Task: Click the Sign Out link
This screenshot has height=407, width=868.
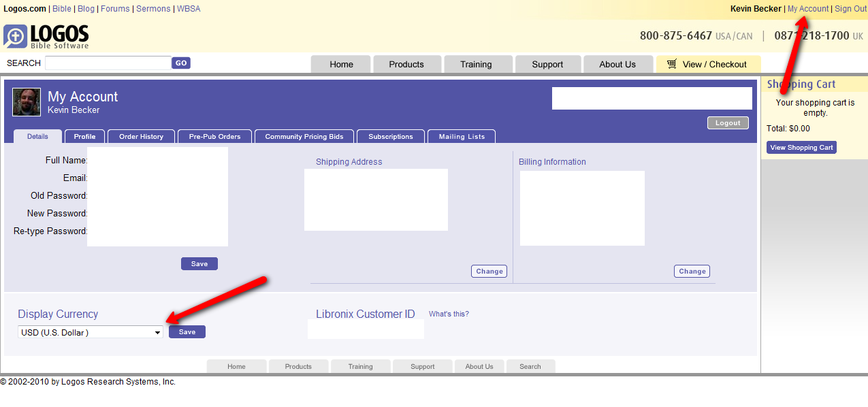Action: (x=851, y=9)
